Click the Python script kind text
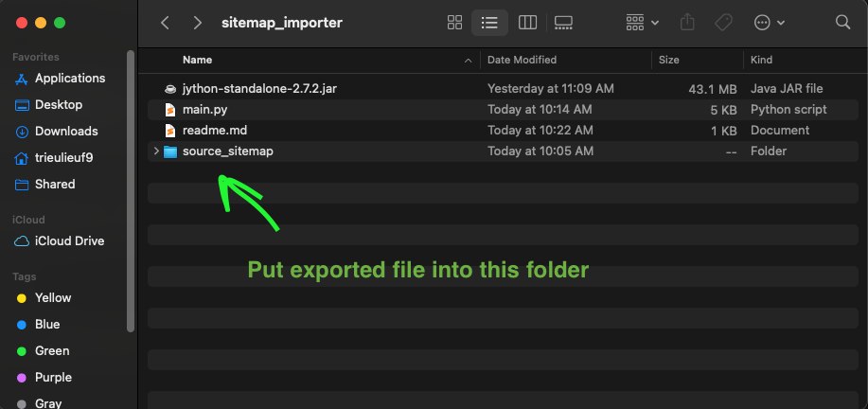 (788, 110)
